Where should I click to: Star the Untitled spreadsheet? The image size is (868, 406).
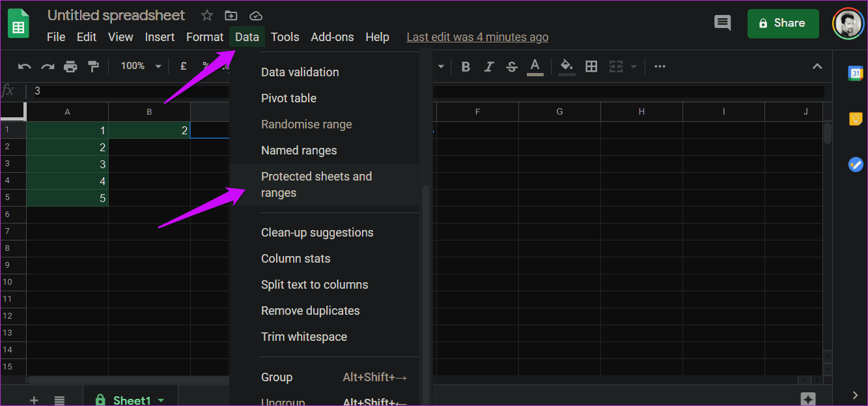[x=207, y=15]
